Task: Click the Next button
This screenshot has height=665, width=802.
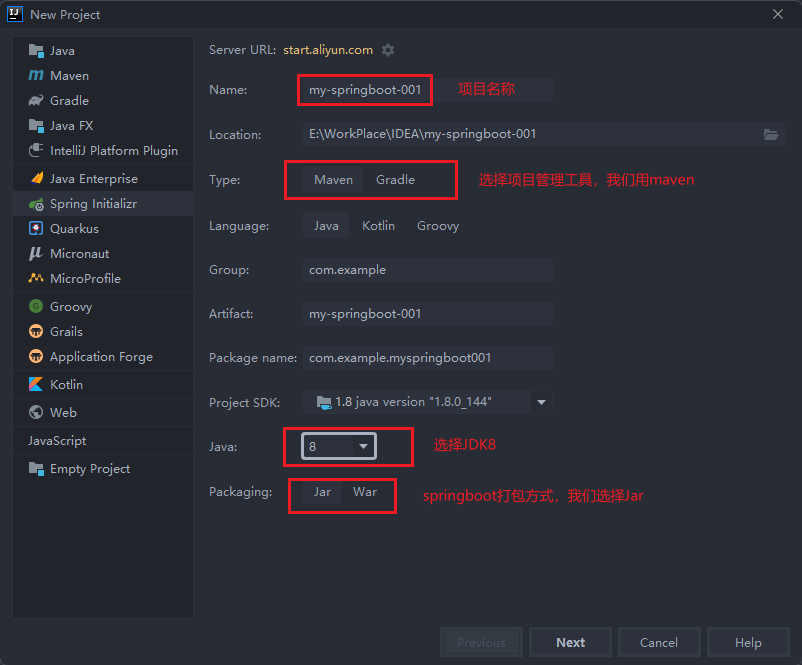Action: [570, 642]
